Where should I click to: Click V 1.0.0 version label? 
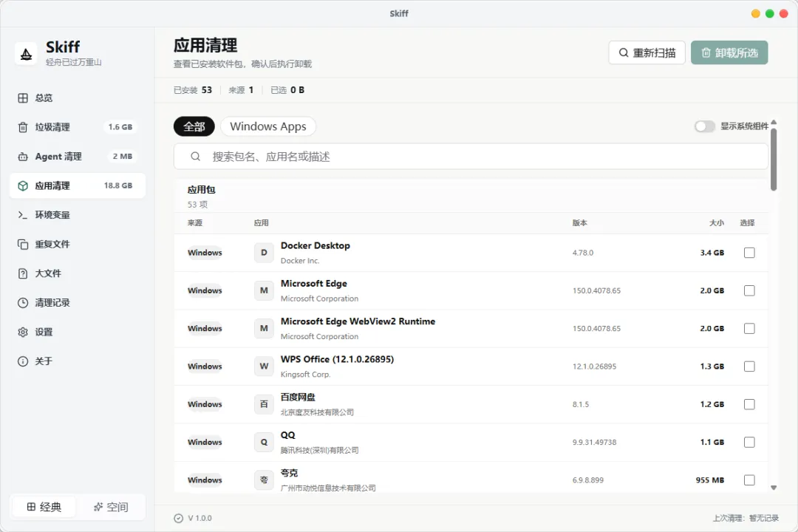point(199,518)
